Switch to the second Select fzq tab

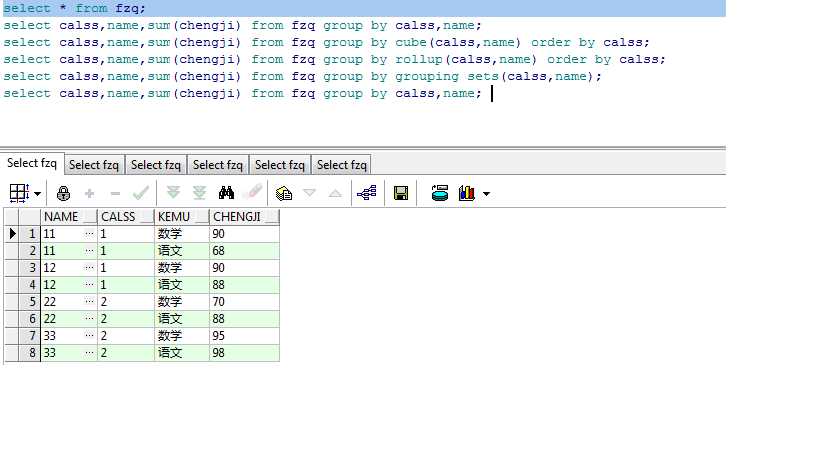[x=94, y=165]
